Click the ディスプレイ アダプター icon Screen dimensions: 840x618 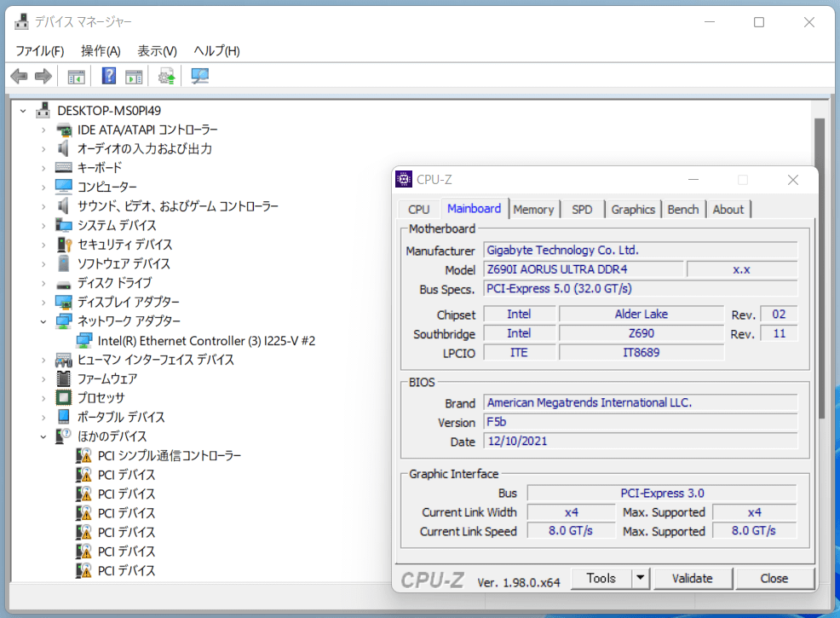[x=64, y=303]
